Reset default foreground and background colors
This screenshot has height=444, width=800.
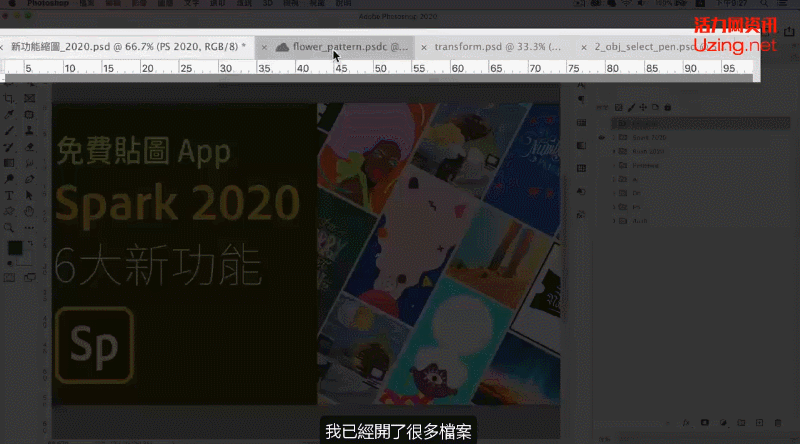click(9, 264)
